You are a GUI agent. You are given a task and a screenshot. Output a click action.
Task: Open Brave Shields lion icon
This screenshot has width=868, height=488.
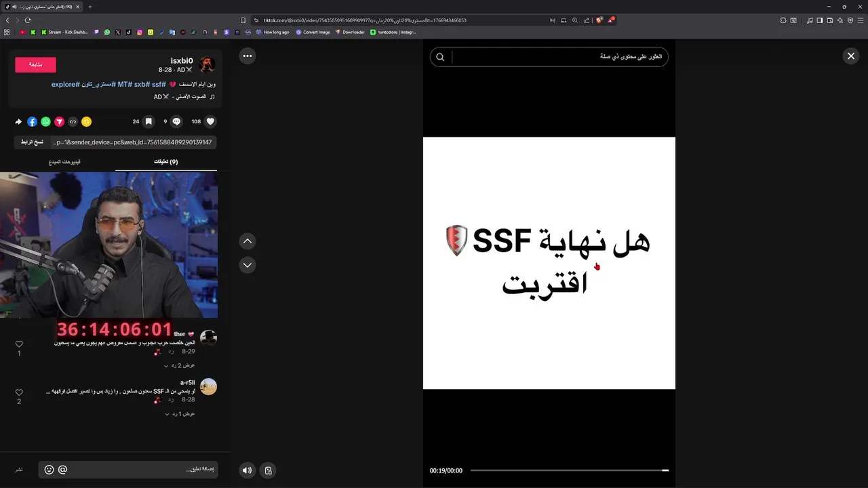click(599, 20)
